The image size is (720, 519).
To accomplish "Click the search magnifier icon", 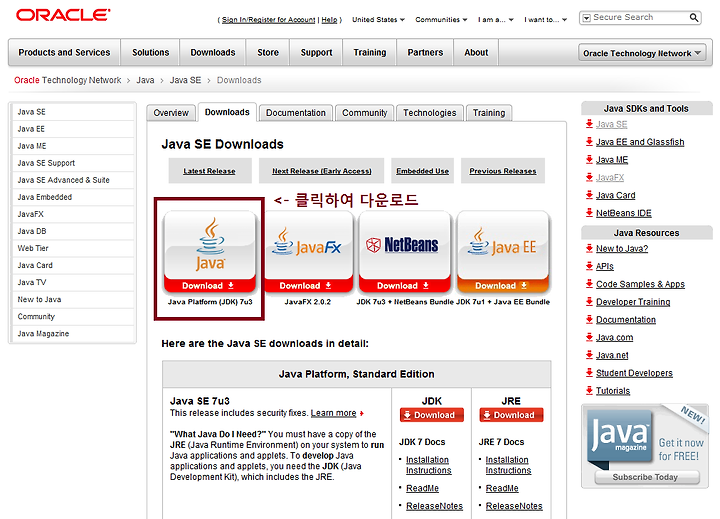I will tap(693, 17).
